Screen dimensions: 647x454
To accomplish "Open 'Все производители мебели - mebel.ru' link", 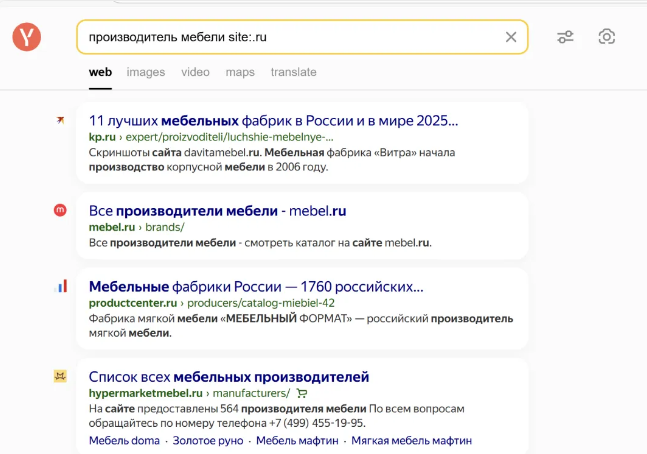I will click(x=217, y=211).
